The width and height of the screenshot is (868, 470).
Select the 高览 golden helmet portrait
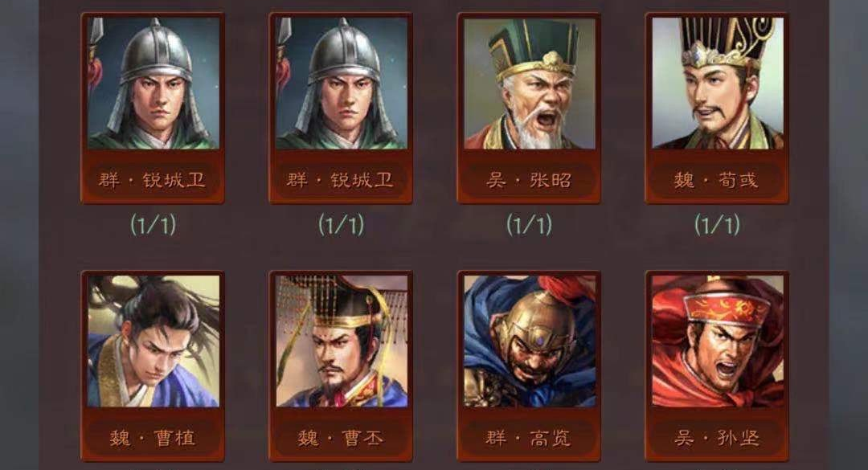pos(529,341)
